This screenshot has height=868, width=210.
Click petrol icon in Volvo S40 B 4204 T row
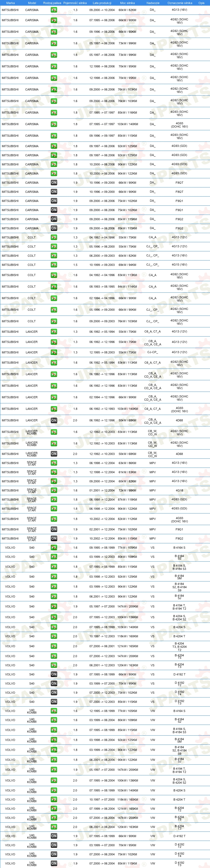[54, 636]
